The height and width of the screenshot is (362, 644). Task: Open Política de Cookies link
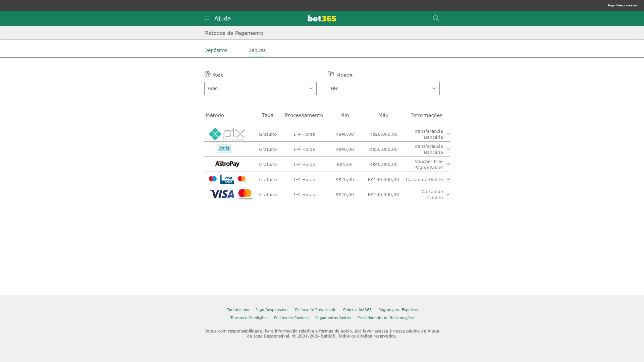[291, 318]
